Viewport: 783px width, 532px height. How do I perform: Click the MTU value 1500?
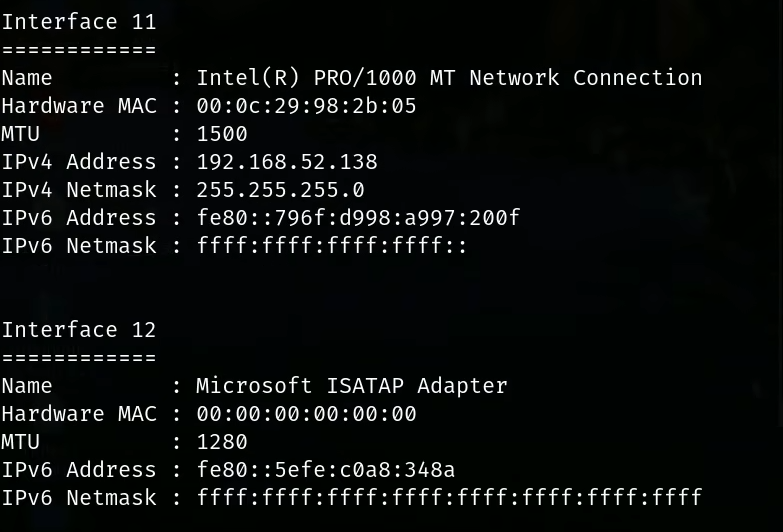tap(222, 134)
